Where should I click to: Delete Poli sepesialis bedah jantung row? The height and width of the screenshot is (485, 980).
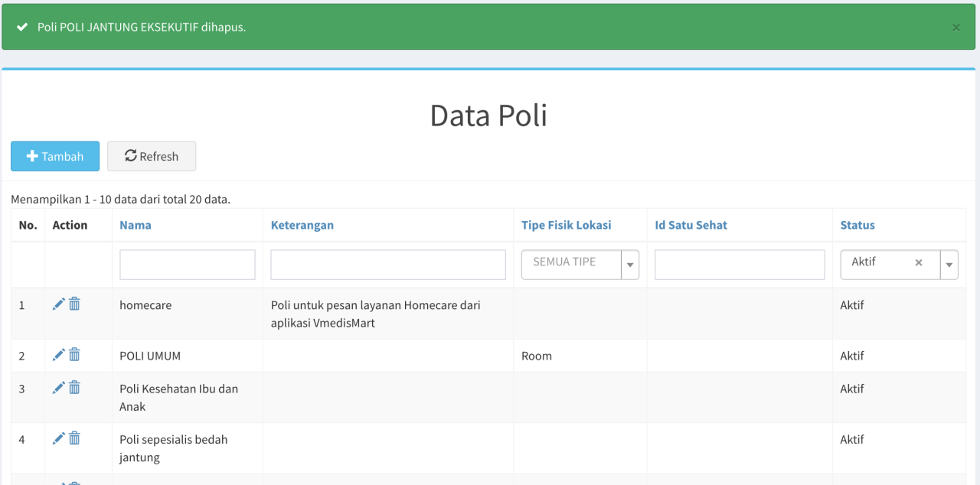[x=74, y=438]
